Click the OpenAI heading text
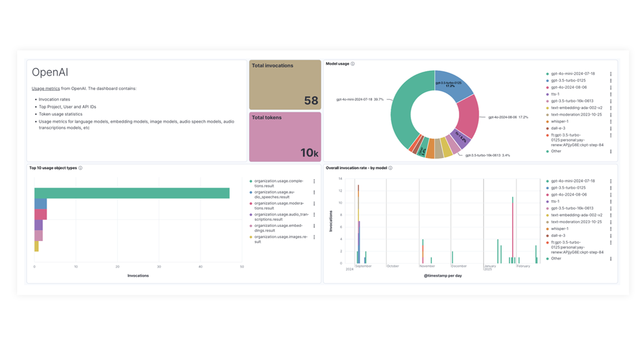 point(50,72)
